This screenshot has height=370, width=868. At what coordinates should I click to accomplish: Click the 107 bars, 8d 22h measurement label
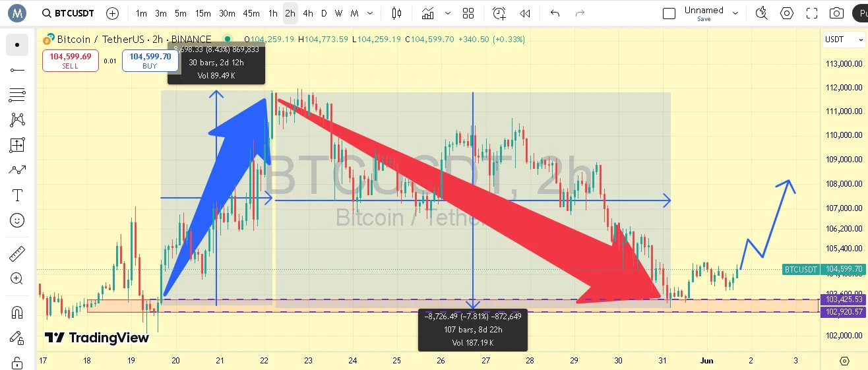coord(473,330)
